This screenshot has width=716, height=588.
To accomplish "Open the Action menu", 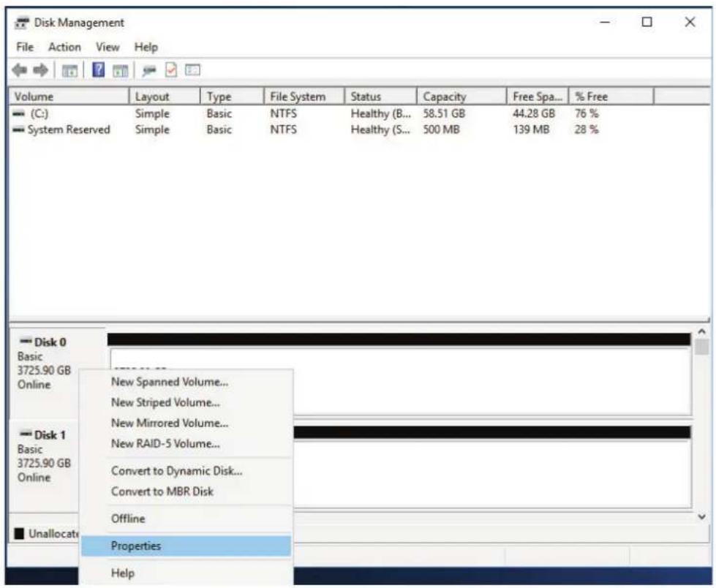I will tap(65, 47).
